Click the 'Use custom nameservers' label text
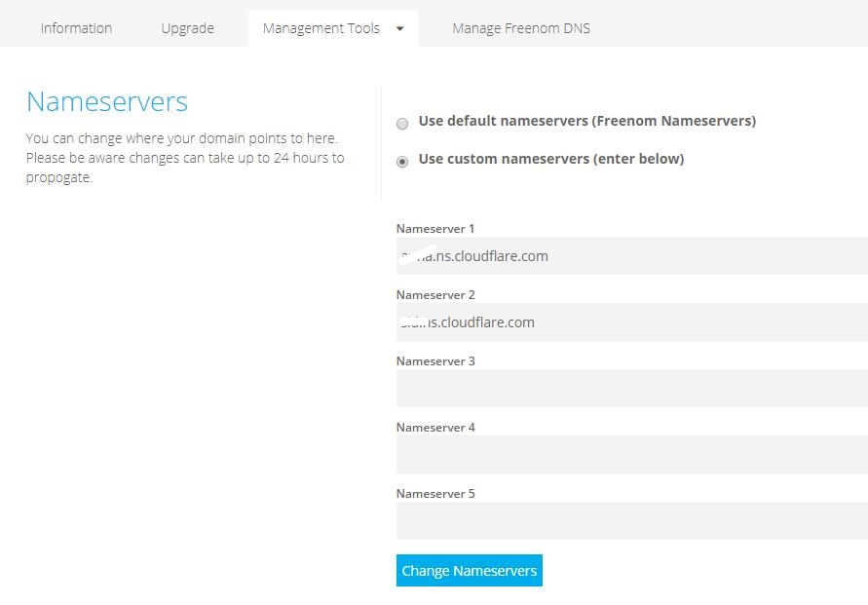The height and width of the screenshot is (605, 868). point(550,159)
